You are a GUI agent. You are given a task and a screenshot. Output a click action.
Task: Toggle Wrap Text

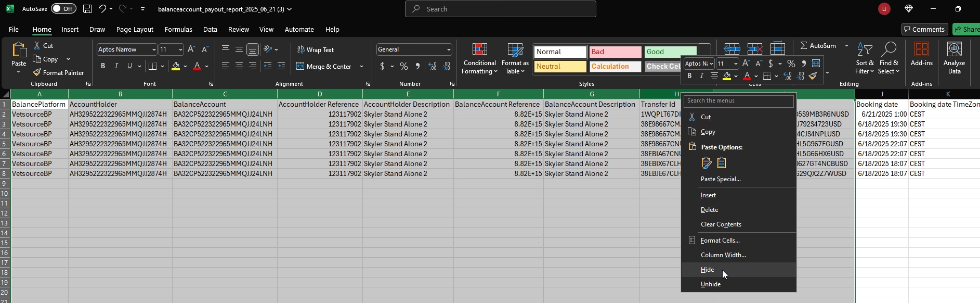(316, 49)
